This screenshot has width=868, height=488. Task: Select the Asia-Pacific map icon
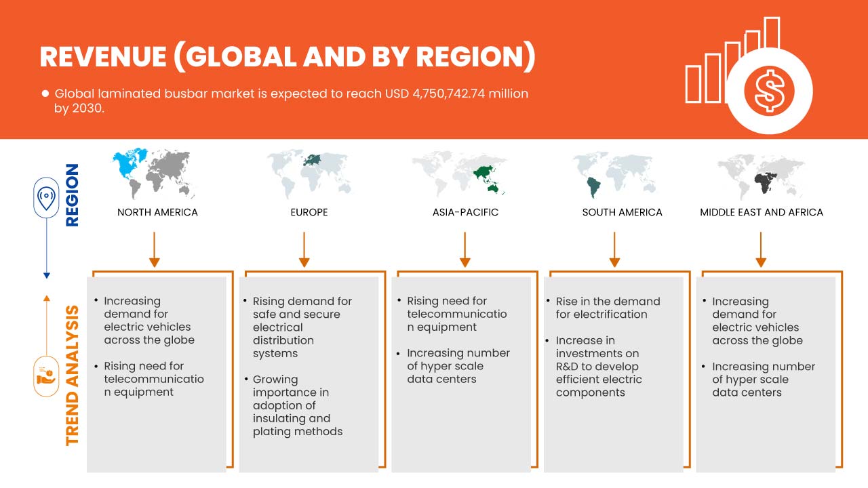click(465, 174)
